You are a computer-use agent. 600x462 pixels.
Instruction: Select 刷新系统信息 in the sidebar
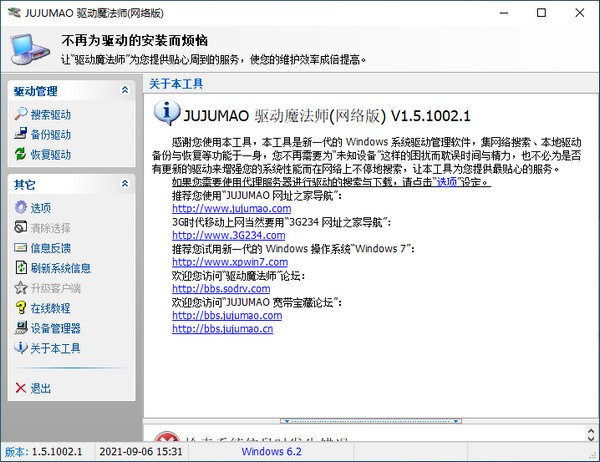[x=60, y=268]
